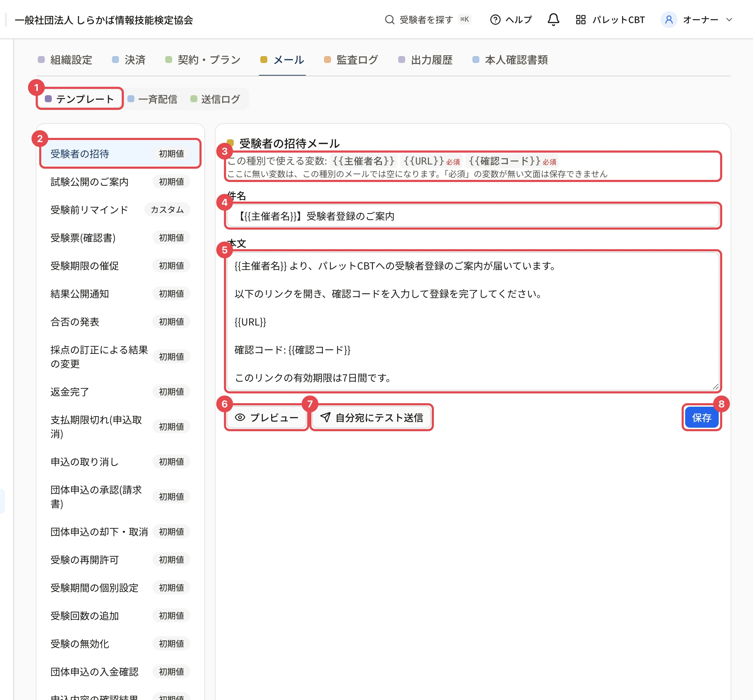
Task: Select 試験公開のご案内 template
Action: (120, 181)
